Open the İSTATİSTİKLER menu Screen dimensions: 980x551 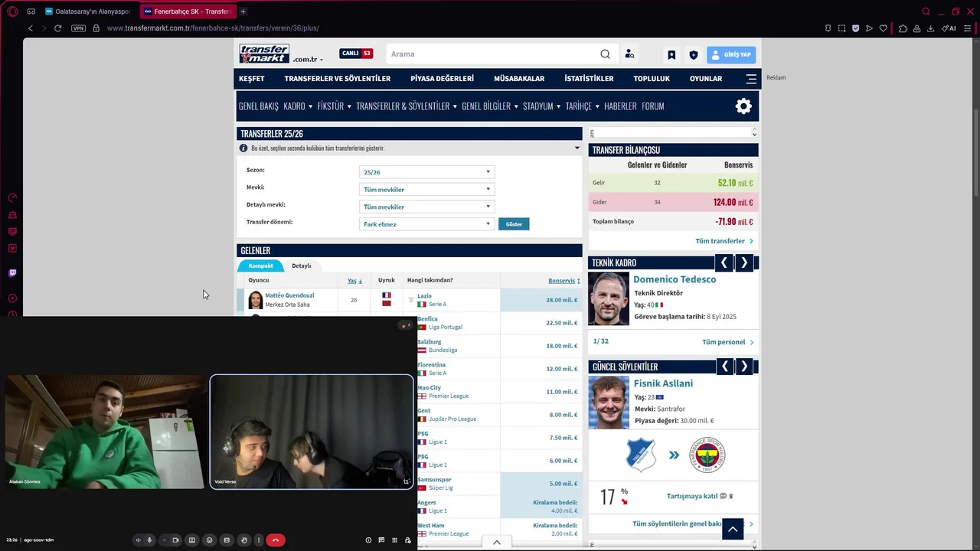(x=589, y=79)
